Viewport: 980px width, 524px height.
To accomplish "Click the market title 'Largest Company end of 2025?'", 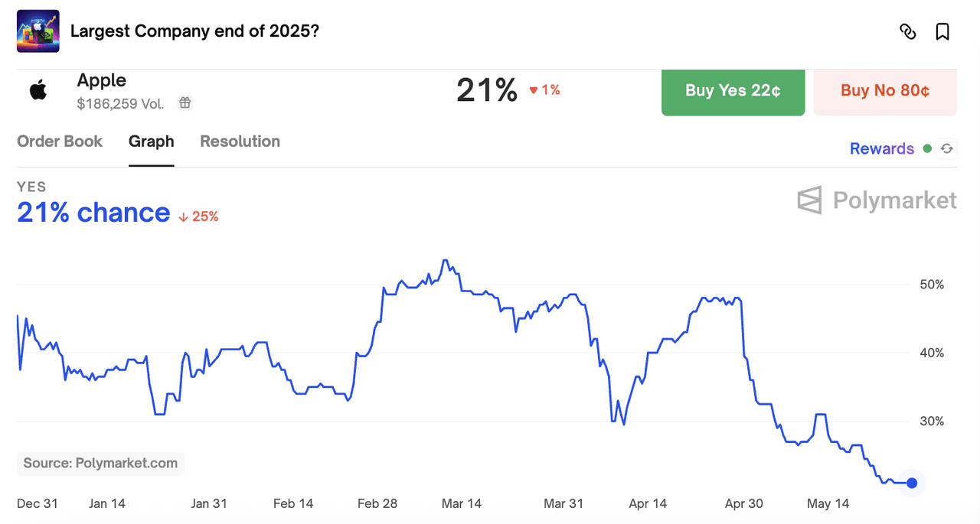I will (x=194, y=31).
